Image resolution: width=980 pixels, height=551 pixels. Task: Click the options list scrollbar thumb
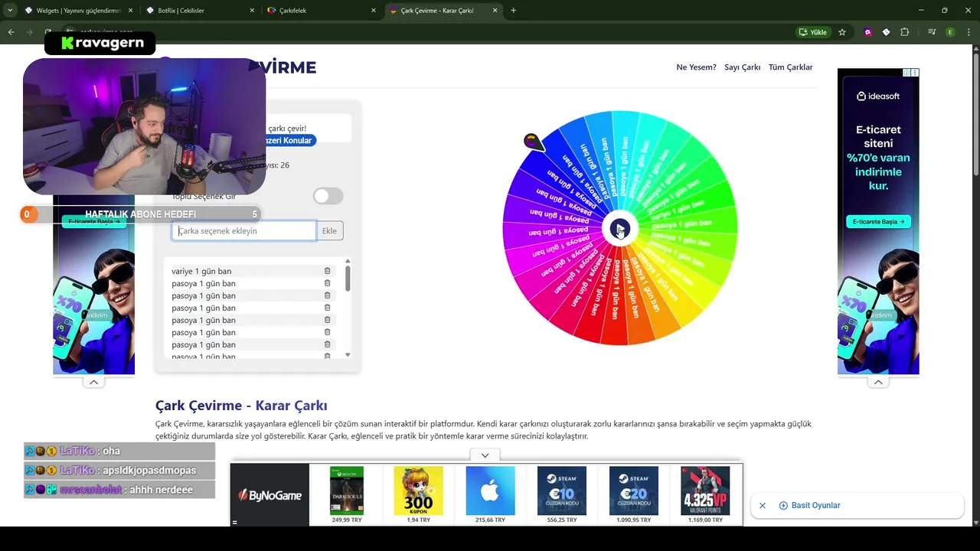pyautogui.click(x=348, y=279)
